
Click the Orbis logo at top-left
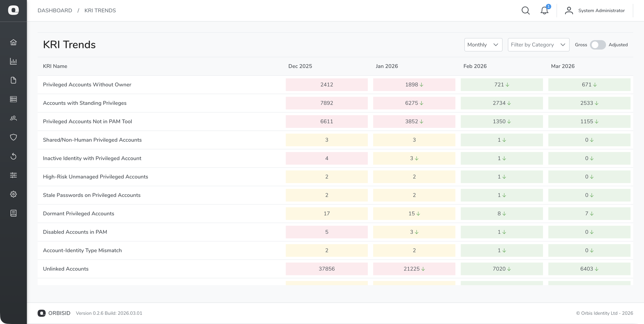coord(13,10)
